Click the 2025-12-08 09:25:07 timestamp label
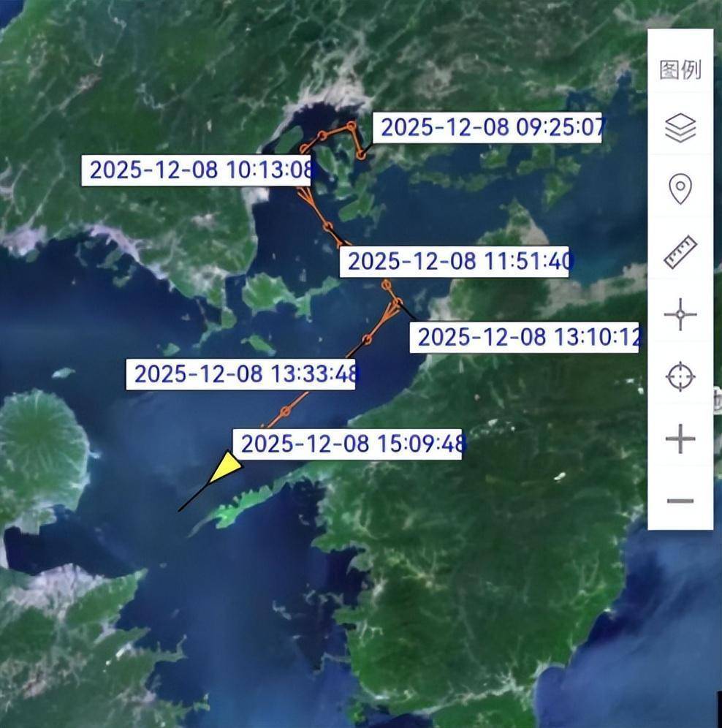 [487, 128]
